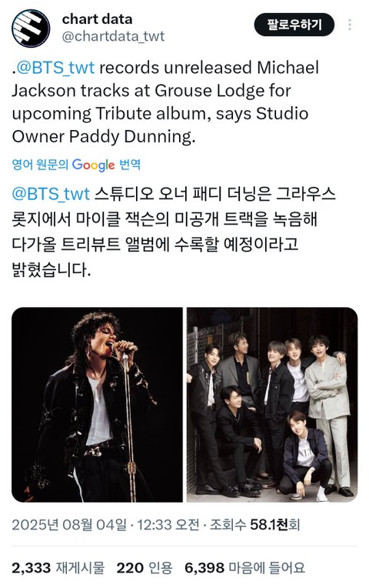Viewport: 369px width, 588px height.
Task: Open @BTS_twt mention in translated text
Action: pyautogui.click(x=51, y=194)
